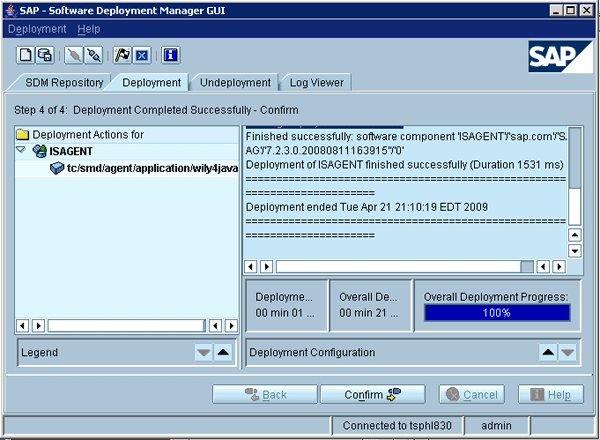The image size is (600, 440).
Task: Click 'Deployment ended Tue Apr 21' log line
Action: click(367, 207)
